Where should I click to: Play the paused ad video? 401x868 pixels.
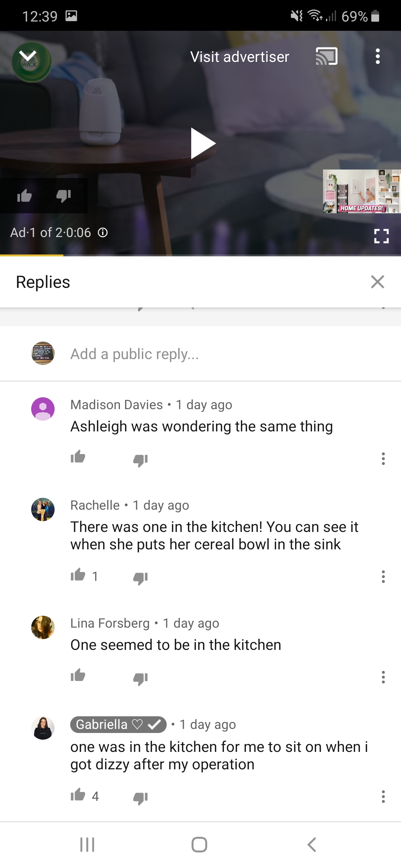tap(203, 143)
